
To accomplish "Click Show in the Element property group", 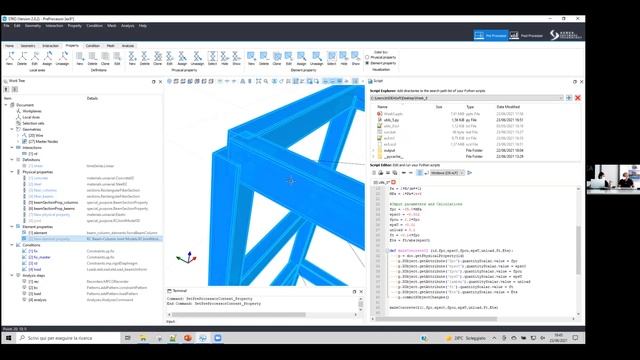I will click(356, 58).
